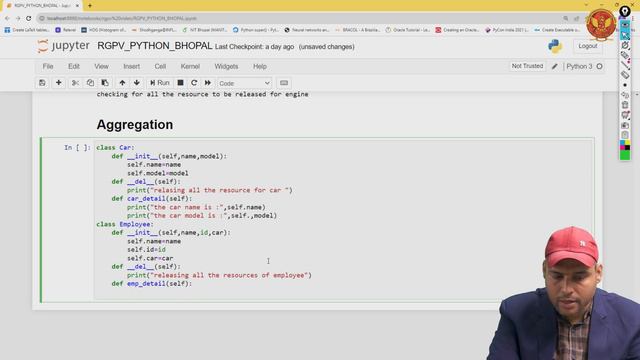
Task: Click the pencil edit mode indicator
Action: [554, 66]
